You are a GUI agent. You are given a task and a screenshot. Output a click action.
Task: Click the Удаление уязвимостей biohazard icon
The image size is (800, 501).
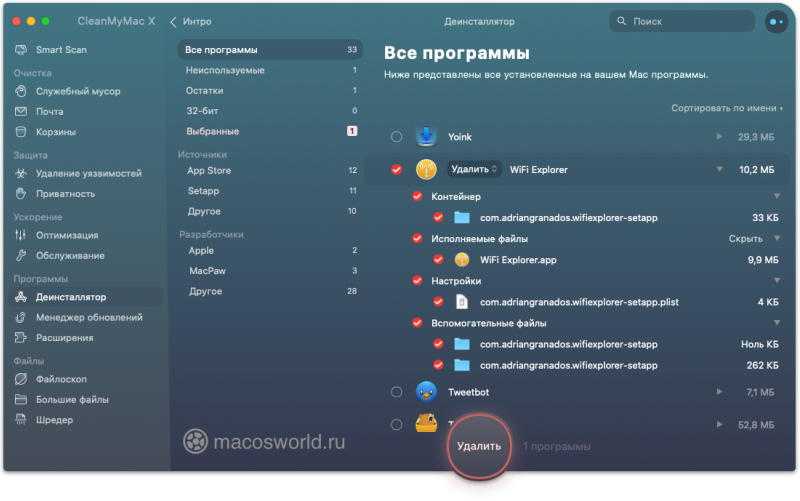click(x=21, y=173)
